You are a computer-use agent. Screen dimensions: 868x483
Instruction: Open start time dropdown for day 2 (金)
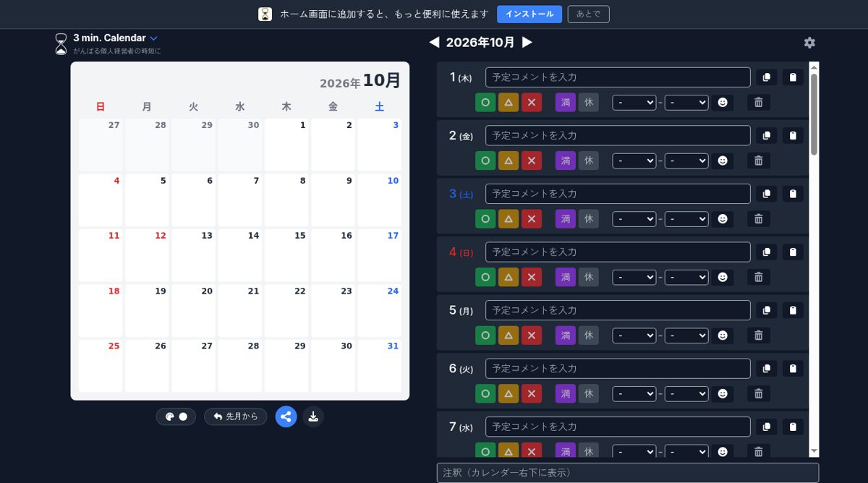coord(634,161)
